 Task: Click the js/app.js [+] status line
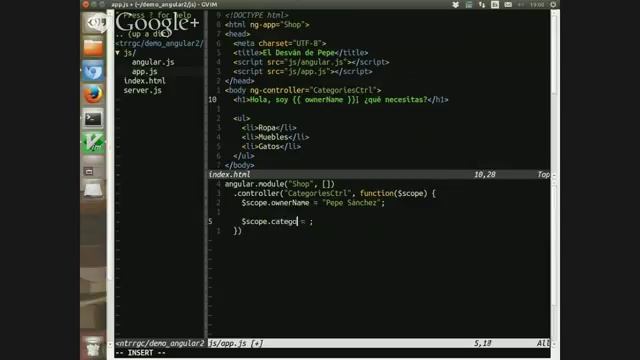379,343
